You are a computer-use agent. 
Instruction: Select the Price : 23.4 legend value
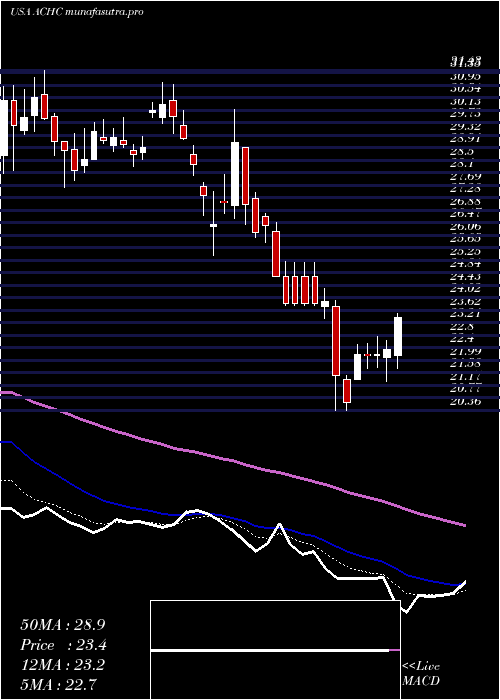(x=63, y=645)
